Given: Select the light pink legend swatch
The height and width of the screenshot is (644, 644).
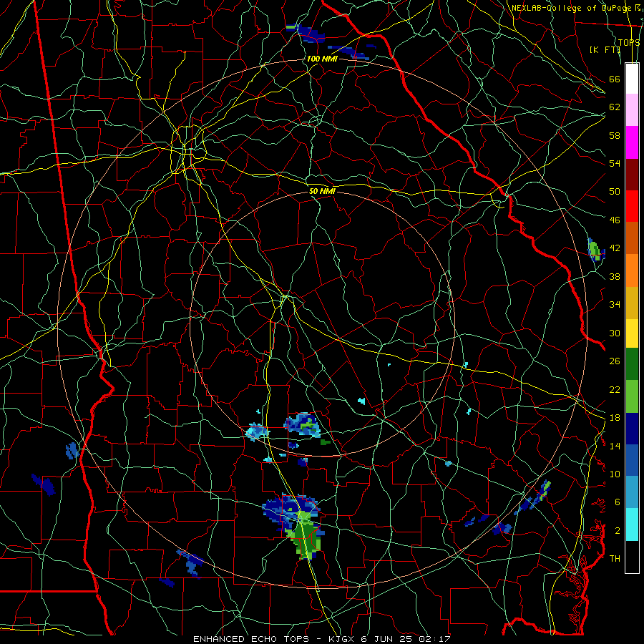Looking at the screenshot, I should click(x=632, y=109).
